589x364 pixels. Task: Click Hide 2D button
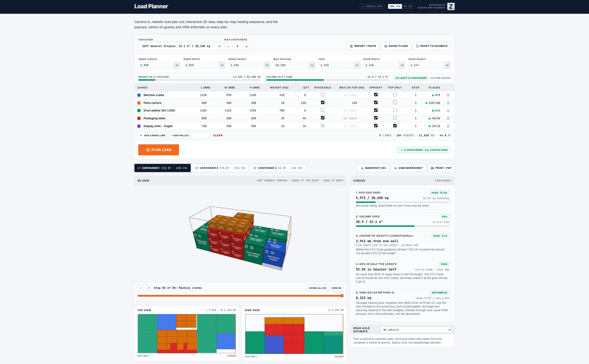click(336, 288)
